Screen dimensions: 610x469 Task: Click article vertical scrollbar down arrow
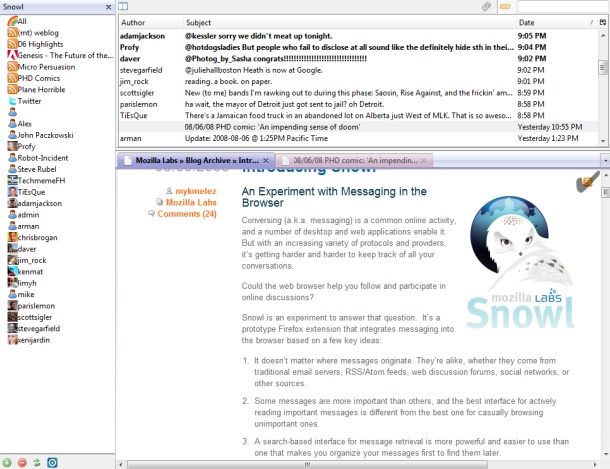(x=606, y=454)
